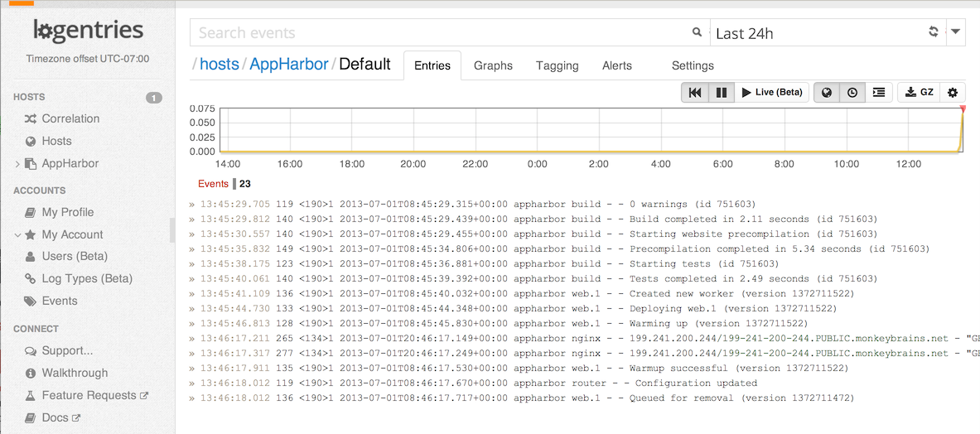The width and height of the screenshot is (980, 434).
Task: Select the Created new worker log line
Action: (x=522, y=293)
